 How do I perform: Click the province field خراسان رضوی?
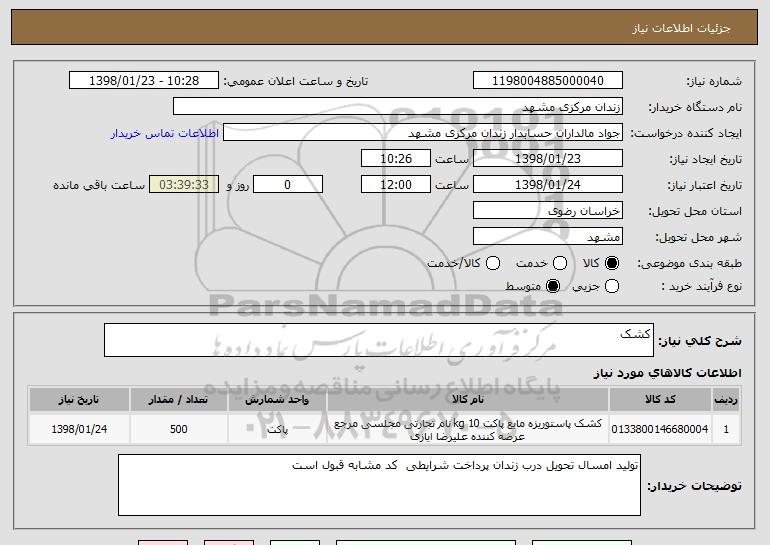point(548,211)
